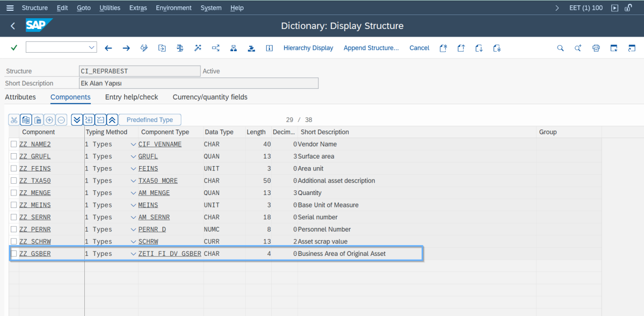The height and width of the screenshot is (316, 644).
Task: Click the Print icon in toolbar
Action: [x=596, y=48]
